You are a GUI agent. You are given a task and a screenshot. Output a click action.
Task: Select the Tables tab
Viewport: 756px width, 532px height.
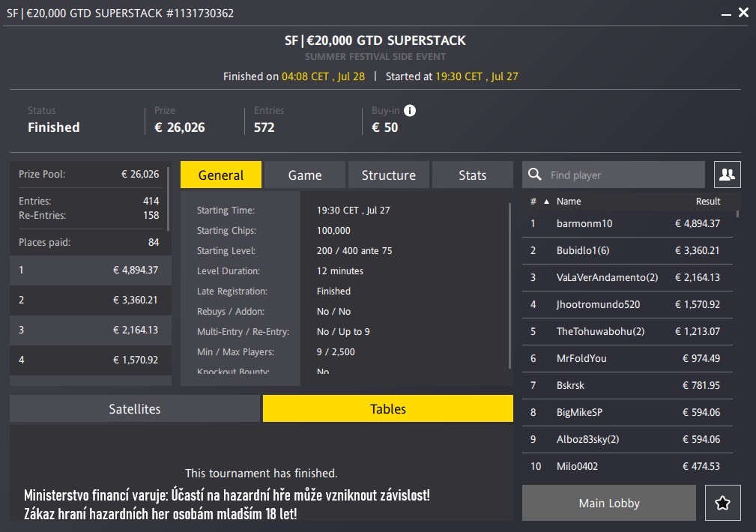(x=387, y=409)
